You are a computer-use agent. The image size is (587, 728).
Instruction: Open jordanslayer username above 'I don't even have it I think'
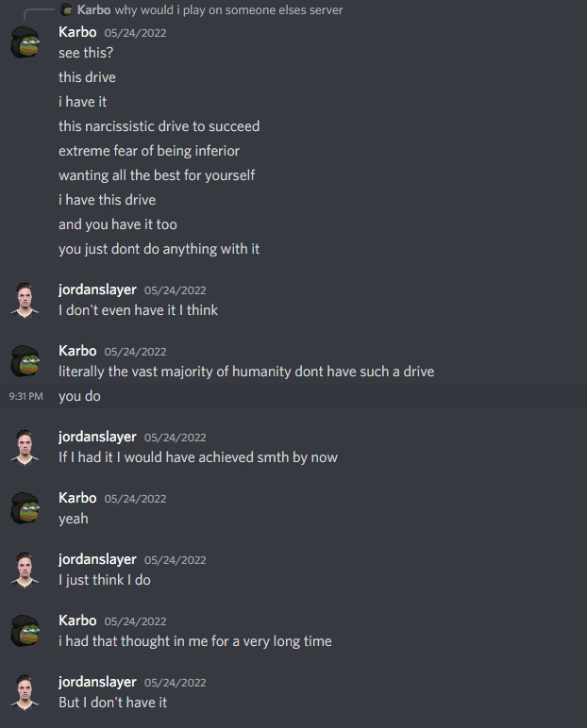click(97, 290)
